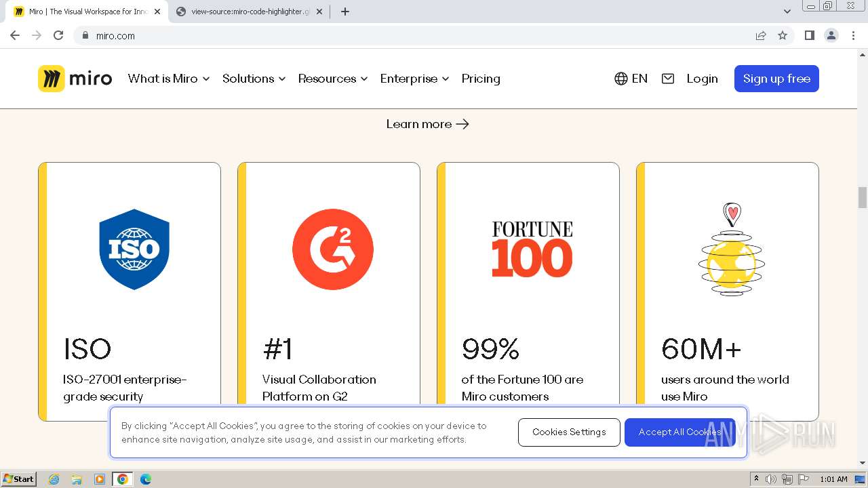Expand the Solutions menu
The height and width of the screenshot is (488, 868).
[254, 79]
